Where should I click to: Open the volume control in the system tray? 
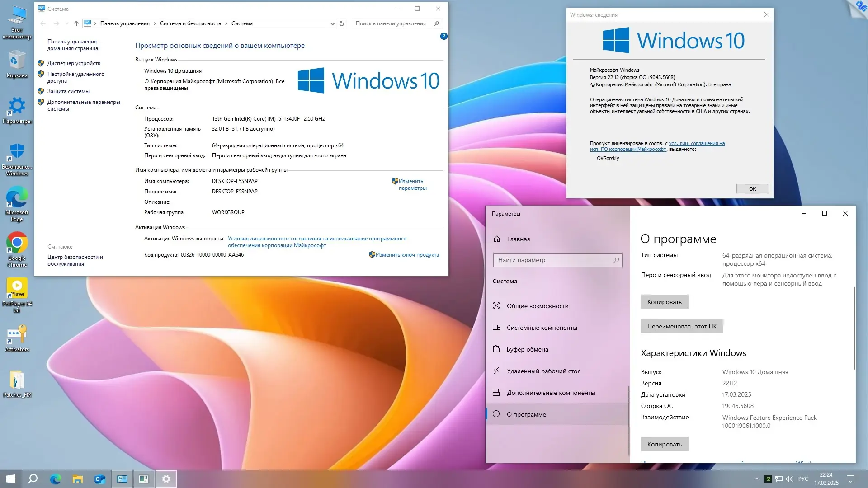click(789, 479)
